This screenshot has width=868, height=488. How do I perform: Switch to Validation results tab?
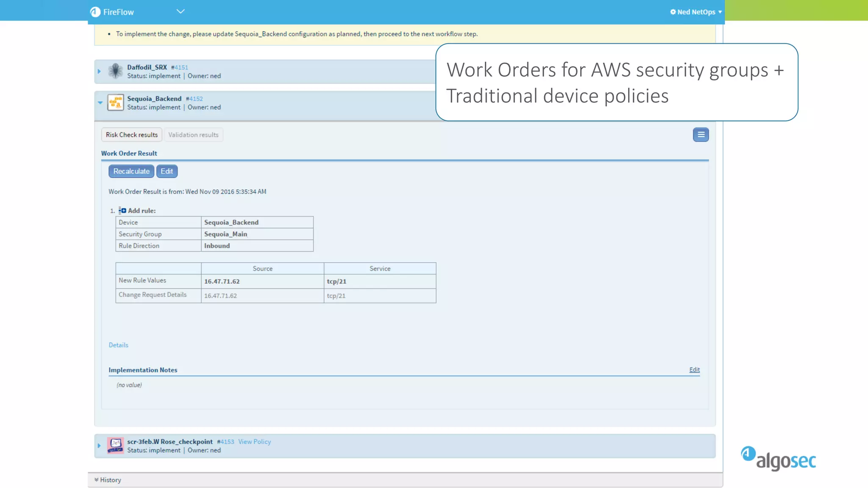(x=193, y=135)
